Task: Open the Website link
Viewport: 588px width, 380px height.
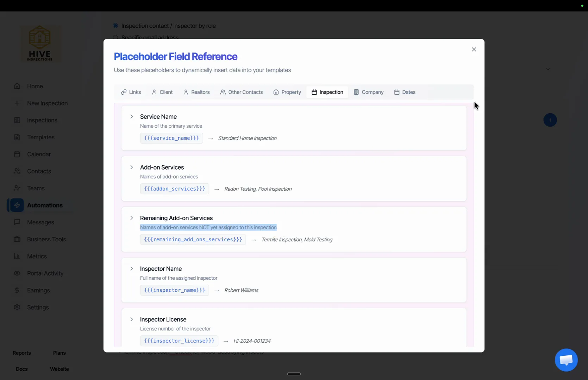Action: pyautogui.click(x=60, y=369)
